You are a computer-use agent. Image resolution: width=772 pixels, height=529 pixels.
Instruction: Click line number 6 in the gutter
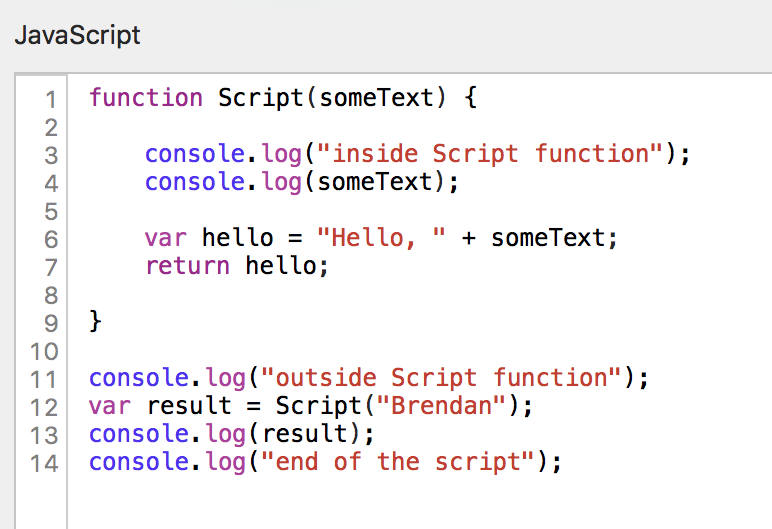pos(50,239)
